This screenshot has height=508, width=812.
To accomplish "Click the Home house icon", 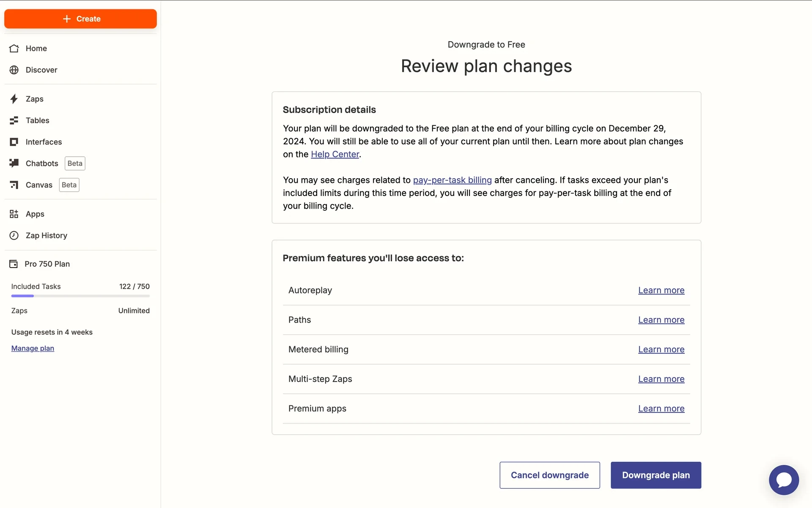I will pyautogui.click(x=14, y=48).
